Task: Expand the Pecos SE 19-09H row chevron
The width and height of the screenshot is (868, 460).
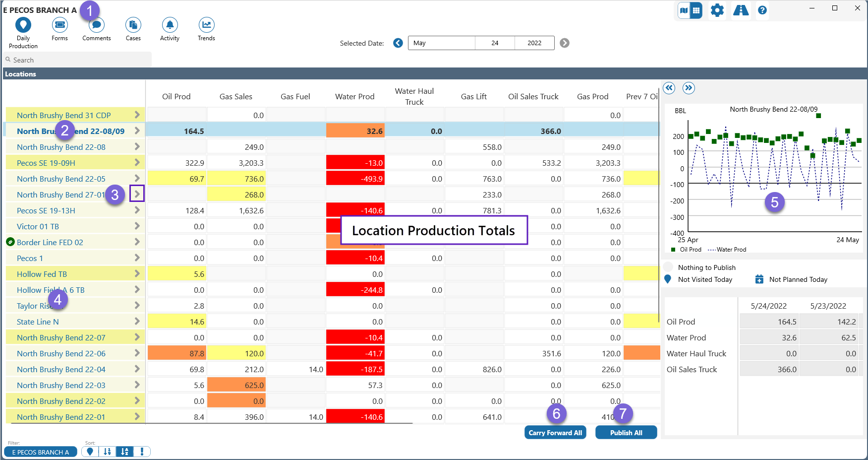Action: pos(137,163)
